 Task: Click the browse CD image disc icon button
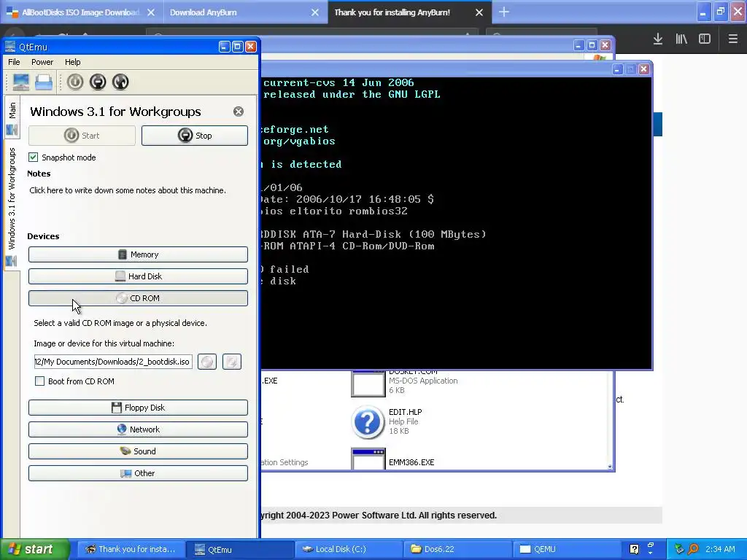tap(207, 362)
